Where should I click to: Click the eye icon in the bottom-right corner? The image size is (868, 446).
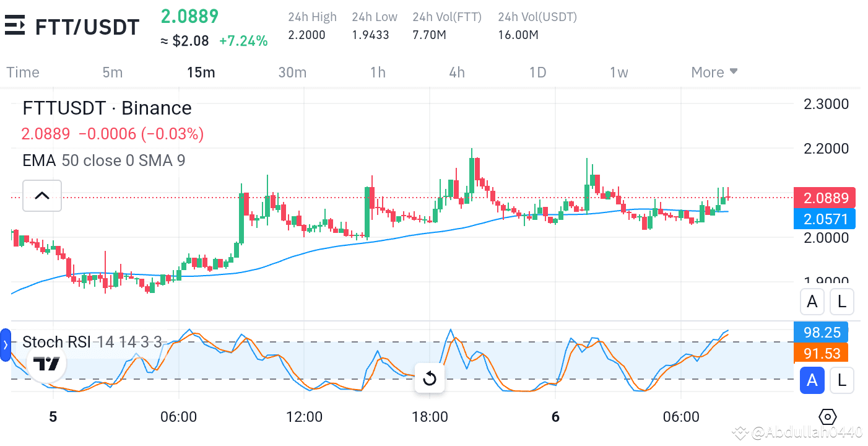pyautogui.click(x=828, y=417)
